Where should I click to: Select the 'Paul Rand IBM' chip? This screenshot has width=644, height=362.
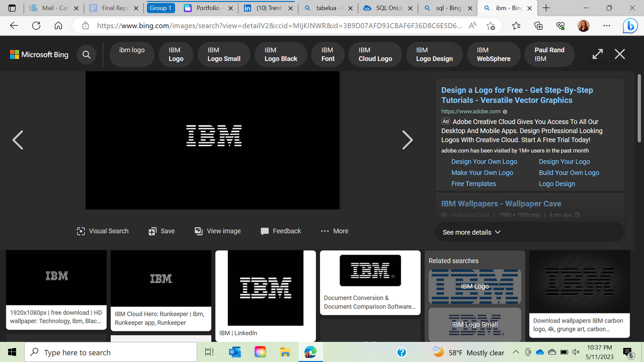click(x=549, y=54)
